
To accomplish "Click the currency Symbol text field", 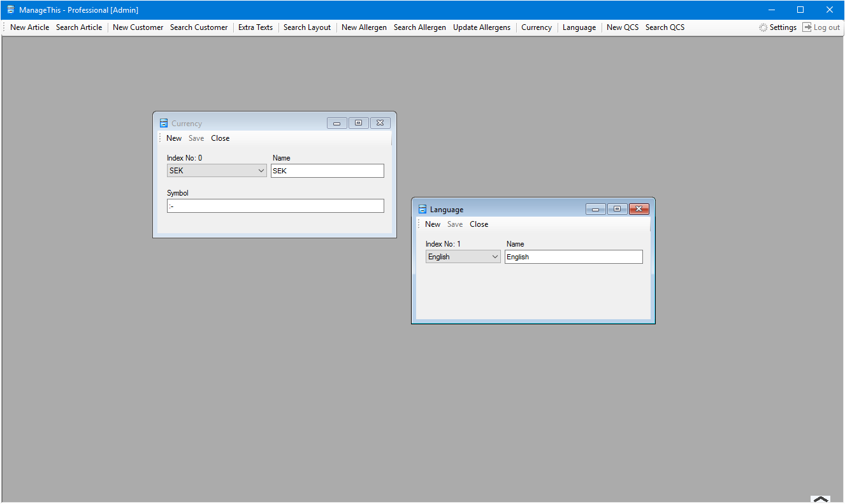I will 275,206.
